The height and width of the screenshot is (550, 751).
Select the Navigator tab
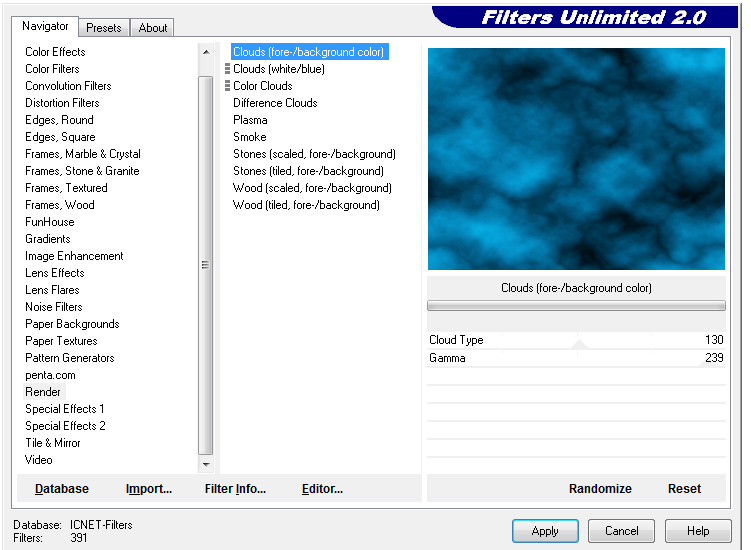46,26
